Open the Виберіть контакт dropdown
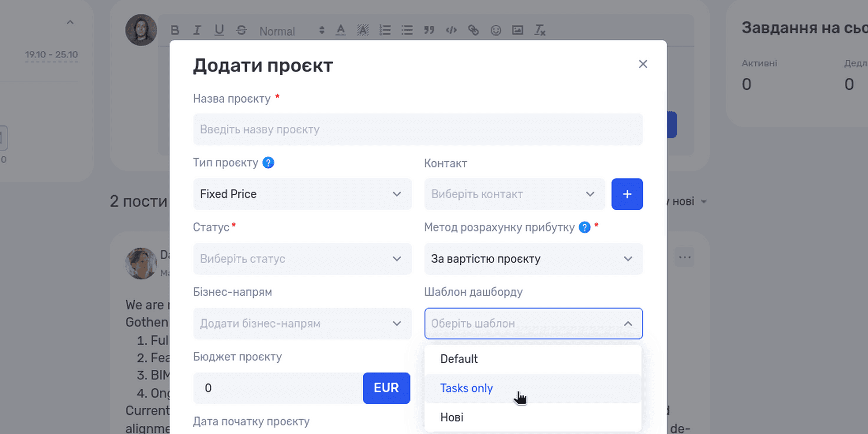This screenshot has height=434, width=868. pyautogui.click(x=514, y=194)
